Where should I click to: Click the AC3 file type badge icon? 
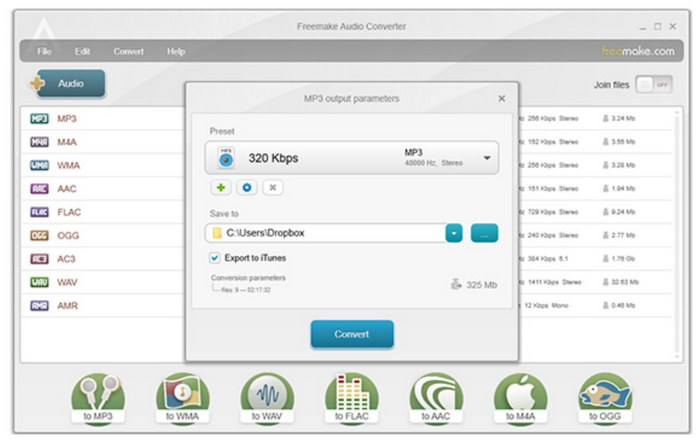pyautogui.click(x=39, y=259)
